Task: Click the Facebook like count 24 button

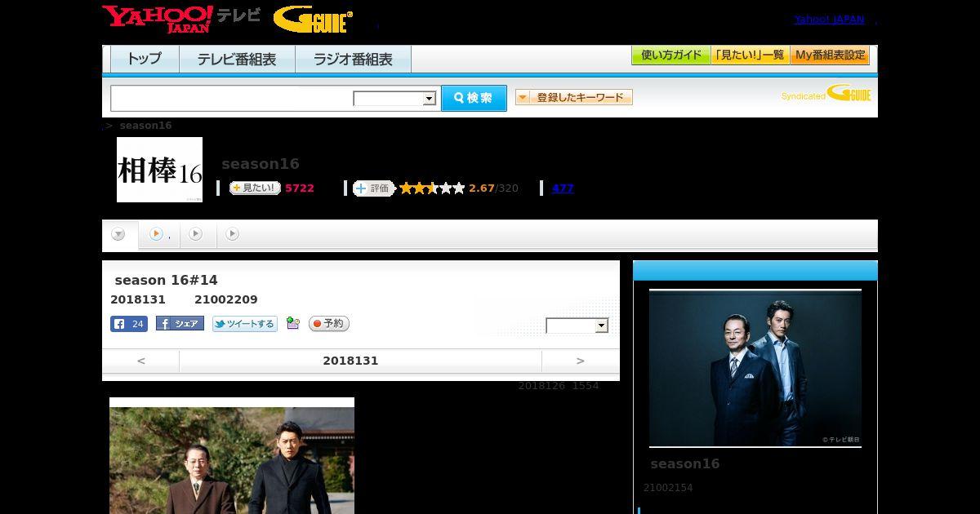Action: pos(129,324)
